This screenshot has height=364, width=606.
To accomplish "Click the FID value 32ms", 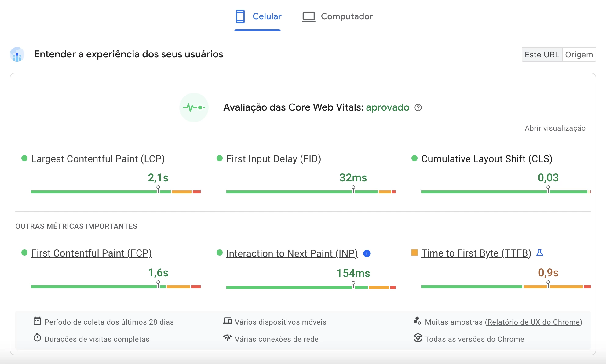I will click(353, 178).
